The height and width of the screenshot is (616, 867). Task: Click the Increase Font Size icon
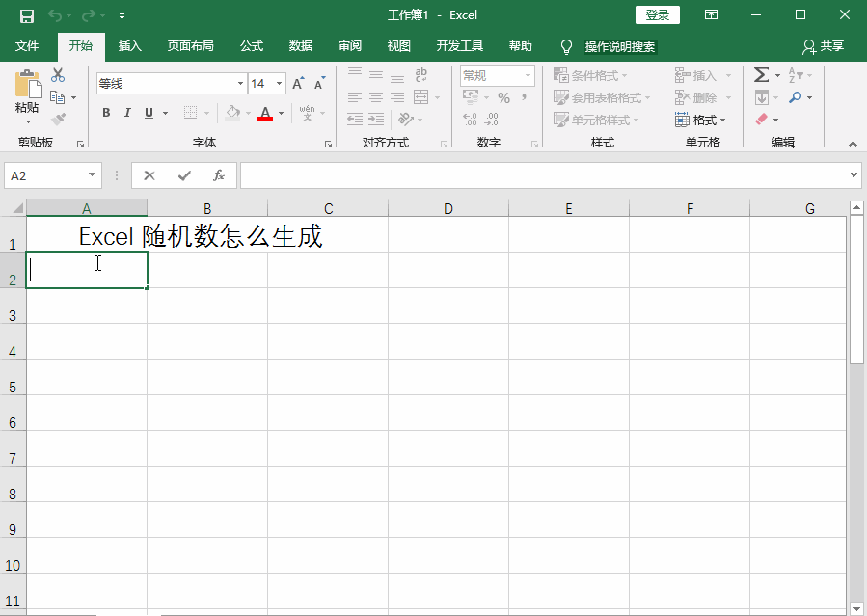298,84
